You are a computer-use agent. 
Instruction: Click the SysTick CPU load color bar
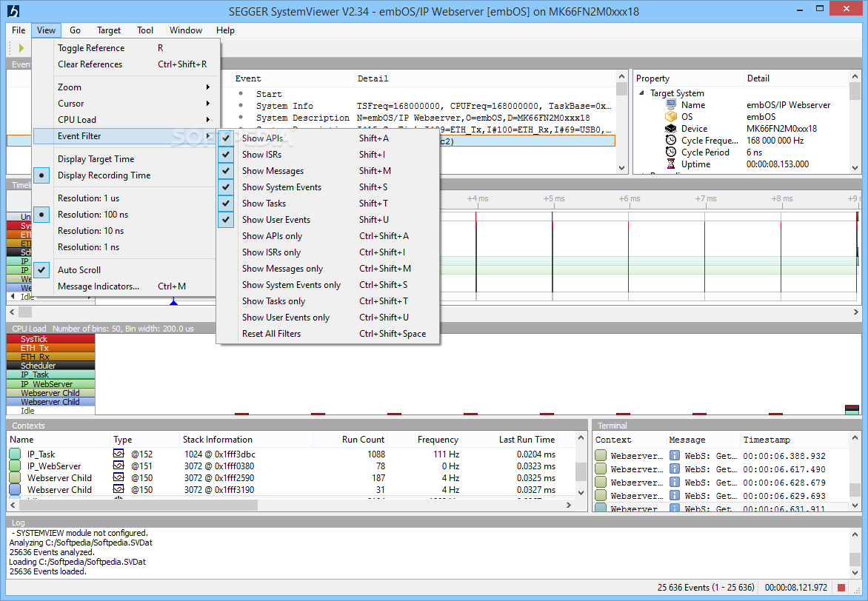tap(50, 339)
